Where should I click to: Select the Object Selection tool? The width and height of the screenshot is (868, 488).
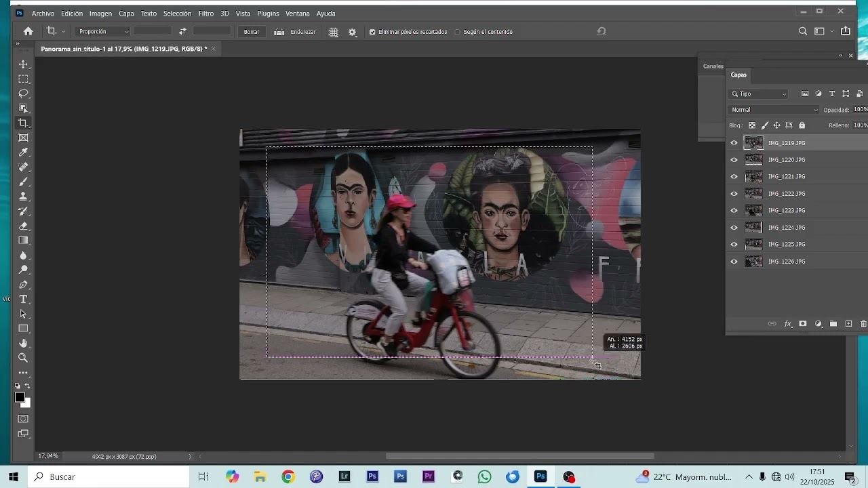(x=23, y=108)
